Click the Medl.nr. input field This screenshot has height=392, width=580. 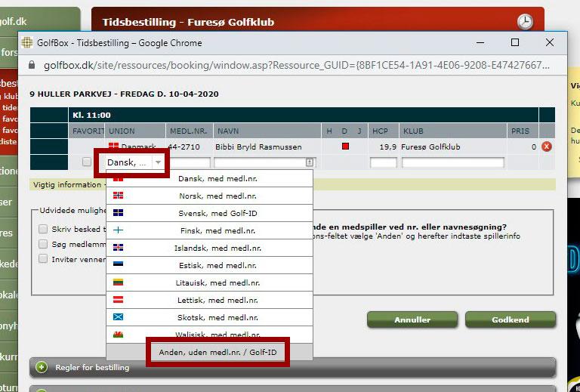point(190,162)
